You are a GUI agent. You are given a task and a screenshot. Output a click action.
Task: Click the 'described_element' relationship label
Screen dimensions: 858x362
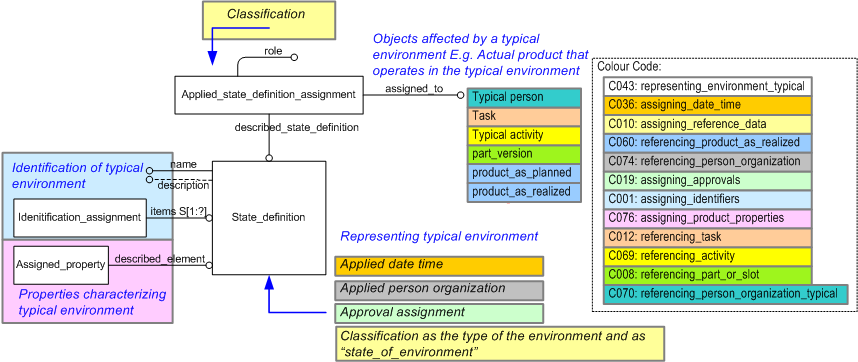[x=160, y=259]
